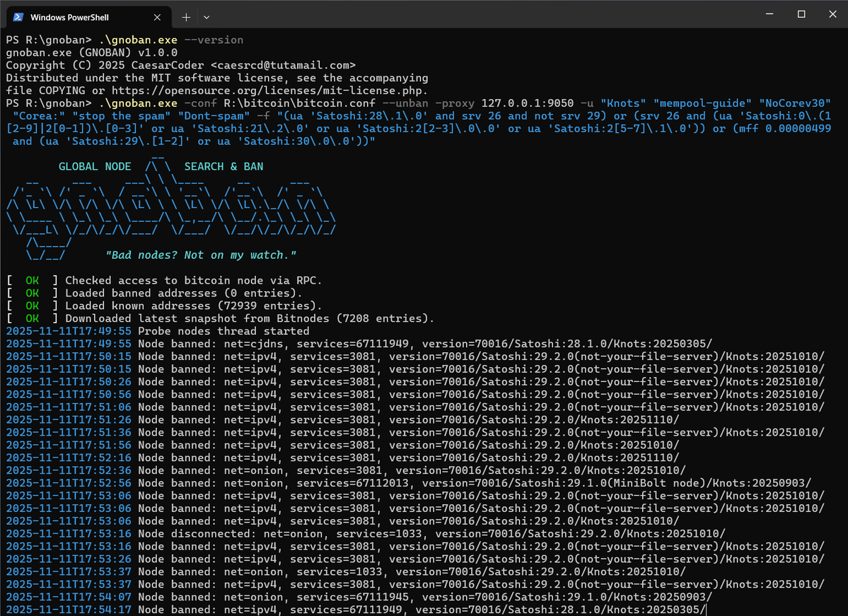This screenshot has height=616, width=848.
Task: Click the log line timestamped 2025-11-11T17:51:36
Action: point(415,433)
